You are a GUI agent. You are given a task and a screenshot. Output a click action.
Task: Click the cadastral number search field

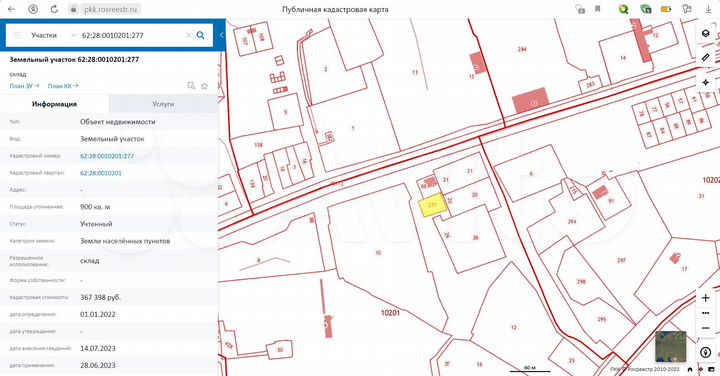[131, 35]
